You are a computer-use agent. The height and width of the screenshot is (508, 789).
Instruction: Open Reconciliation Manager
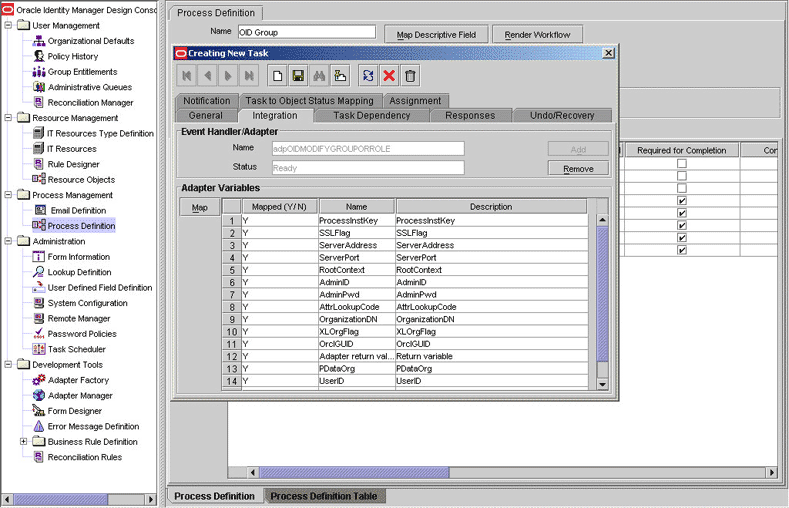point(90,103)
